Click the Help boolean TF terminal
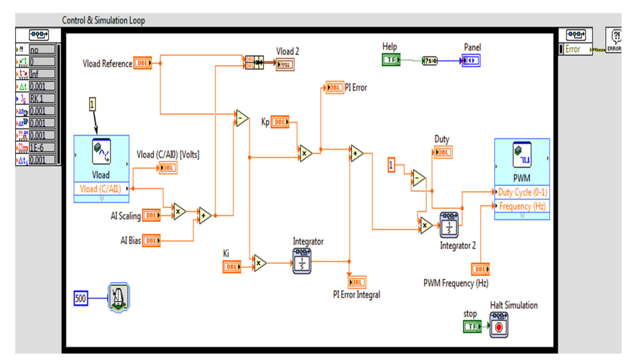The height and width of the screenshot is (361, 644). 391,60
